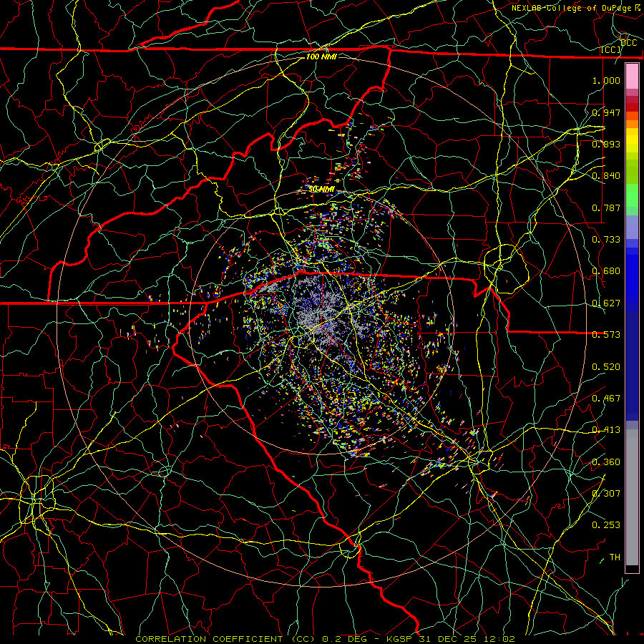Screen dimensions: 644x644
Task: Select the 0.627 legend value
Action: [x=606, y=303]
